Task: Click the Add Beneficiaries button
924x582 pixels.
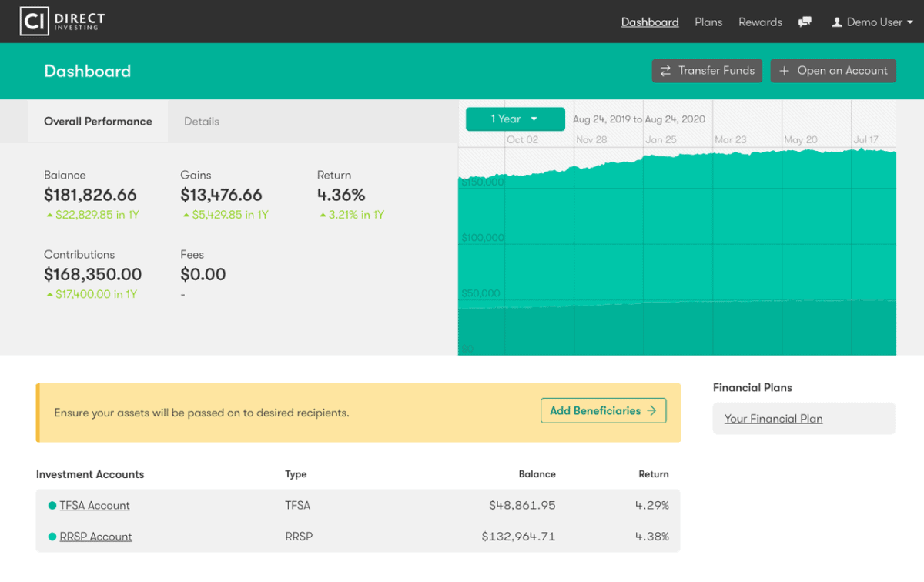Action: 603,411
